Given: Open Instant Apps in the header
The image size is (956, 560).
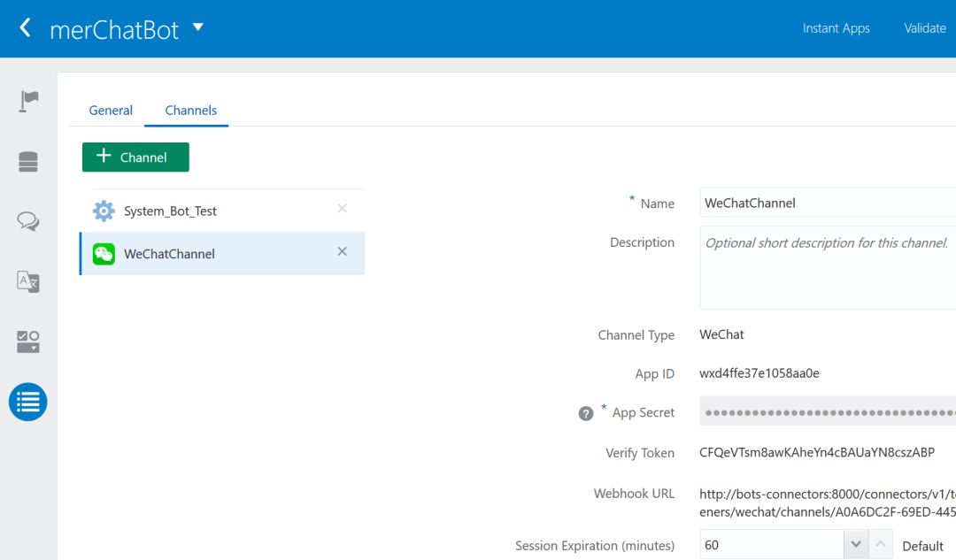Looking at the screenshot, I should click(x=836, y=28).
